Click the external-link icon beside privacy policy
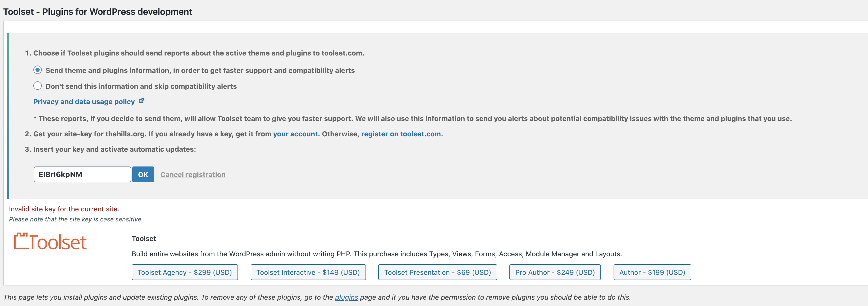Image resolution: width=868 pixels, height=306 pixels. click(142, 100)
